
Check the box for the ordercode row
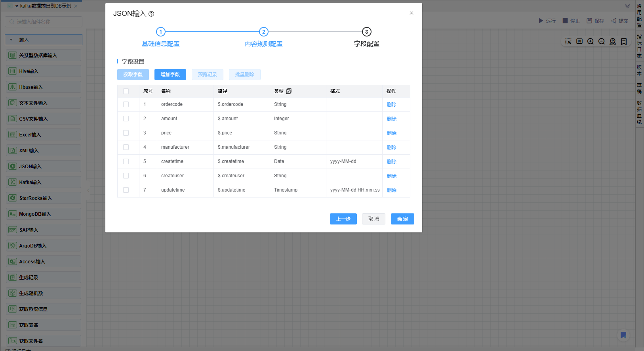point(126,104)
